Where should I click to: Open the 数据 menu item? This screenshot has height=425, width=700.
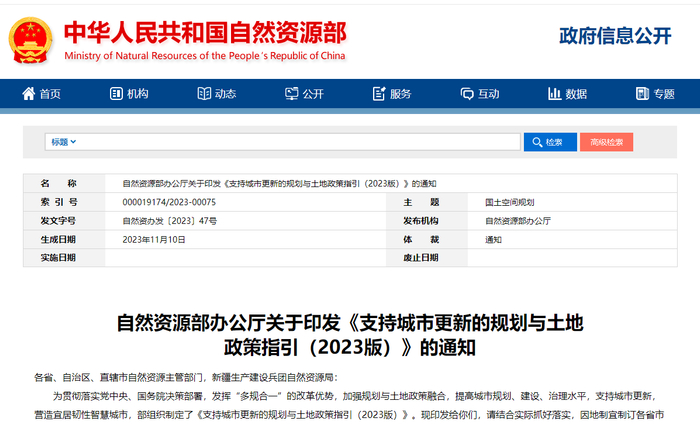click(x=567, y=94)
